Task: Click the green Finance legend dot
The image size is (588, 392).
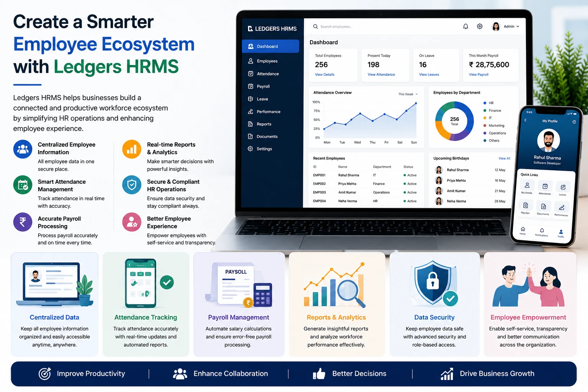Action: tap(485, 111)
